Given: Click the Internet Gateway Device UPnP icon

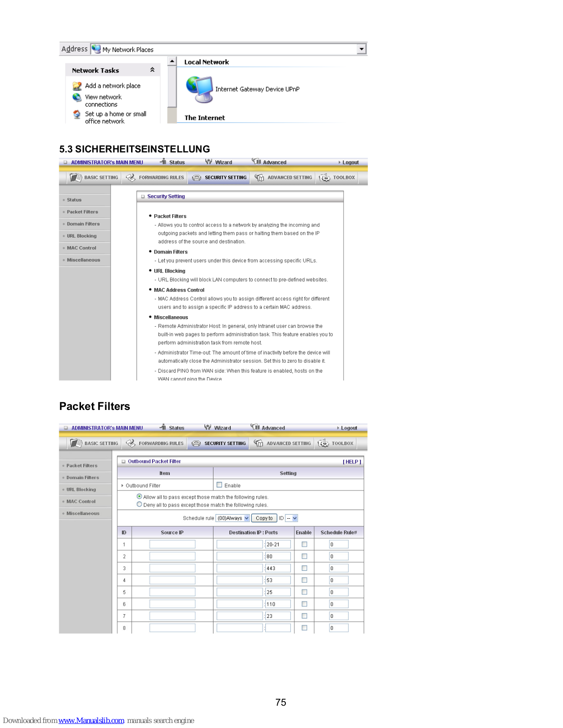Looking at the screenshot, I should pyautogui.click(x=200, y=90).
